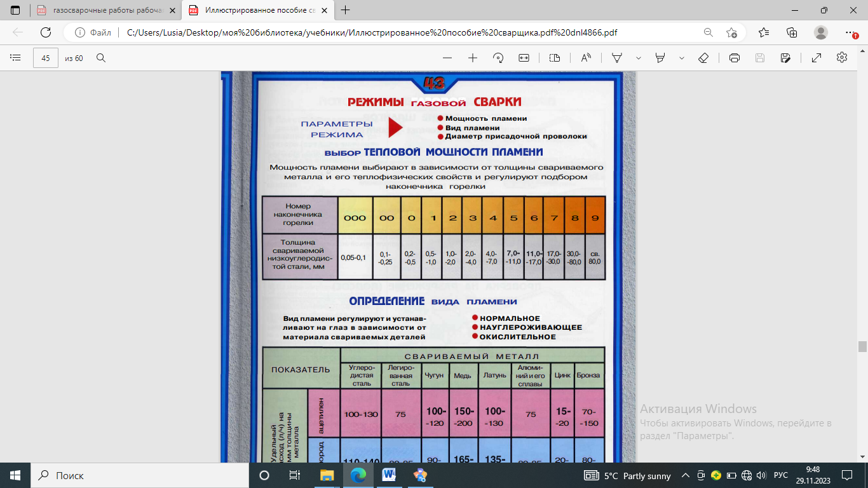Refresh the current page

46,32
